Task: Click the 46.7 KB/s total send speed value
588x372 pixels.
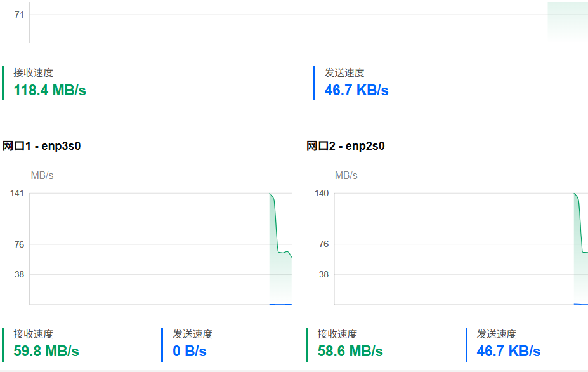Action: 356,90
